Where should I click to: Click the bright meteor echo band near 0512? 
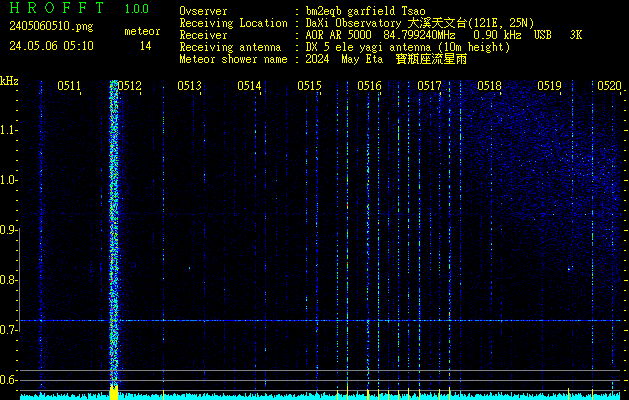[x=113, y=230]
